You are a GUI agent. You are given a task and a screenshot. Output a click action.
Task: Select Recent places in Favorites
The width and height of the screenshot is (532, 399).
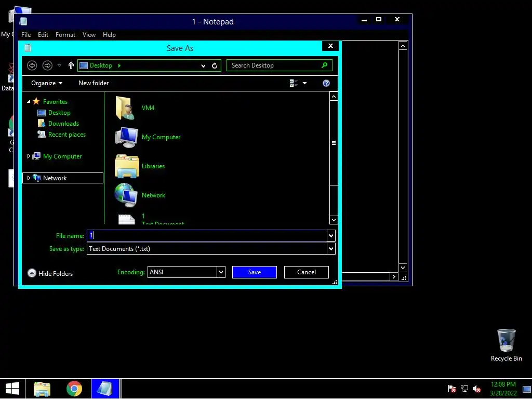click(x=67, y=135)
